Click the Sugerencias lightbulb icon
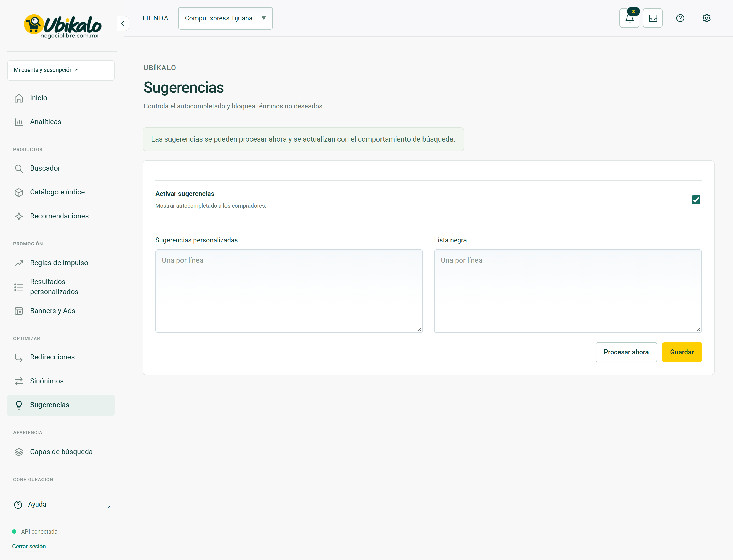Viewport: 733px width, 560px height. 19,405
